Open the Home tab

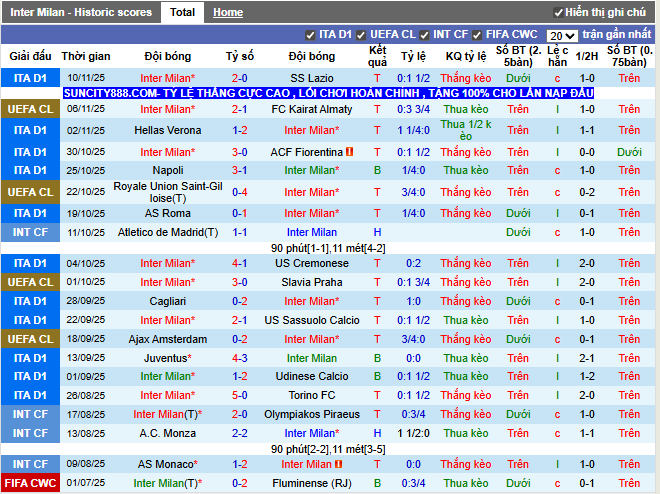228,12
